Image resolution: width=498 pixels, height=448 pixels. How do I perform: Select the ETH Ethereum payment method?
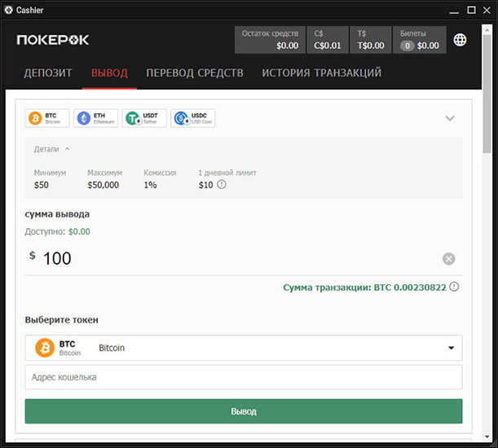click(x=95, y=118)
